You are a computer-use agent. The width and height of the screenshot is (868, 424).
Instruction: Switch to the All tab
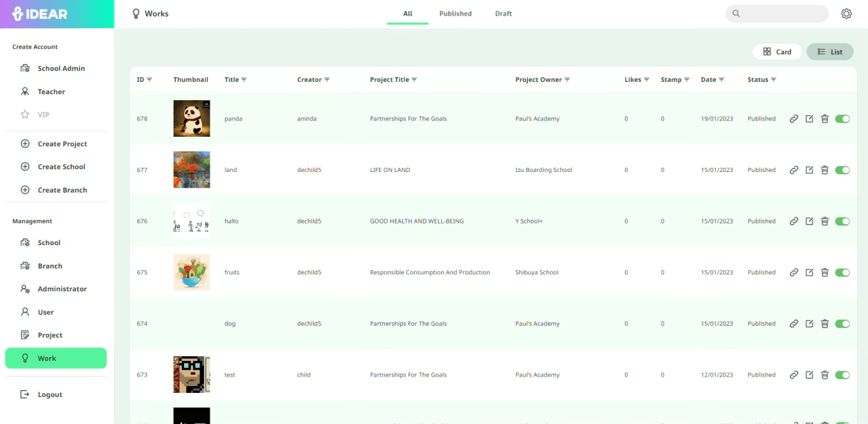click(408, 14)
